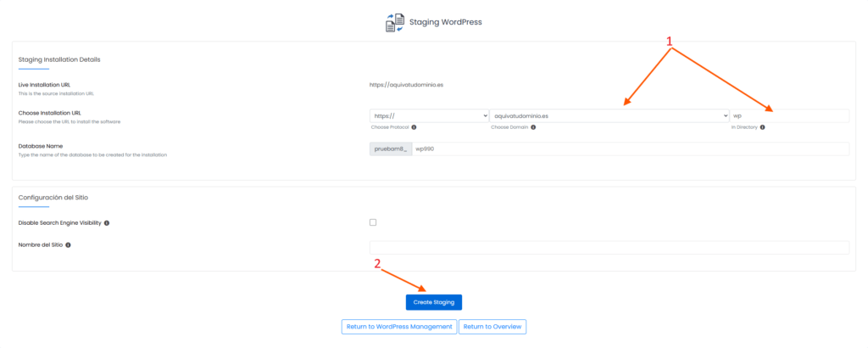Click the Configuración del Sitio heading
This screenshot has width=868, height=348.
(53, 197)
